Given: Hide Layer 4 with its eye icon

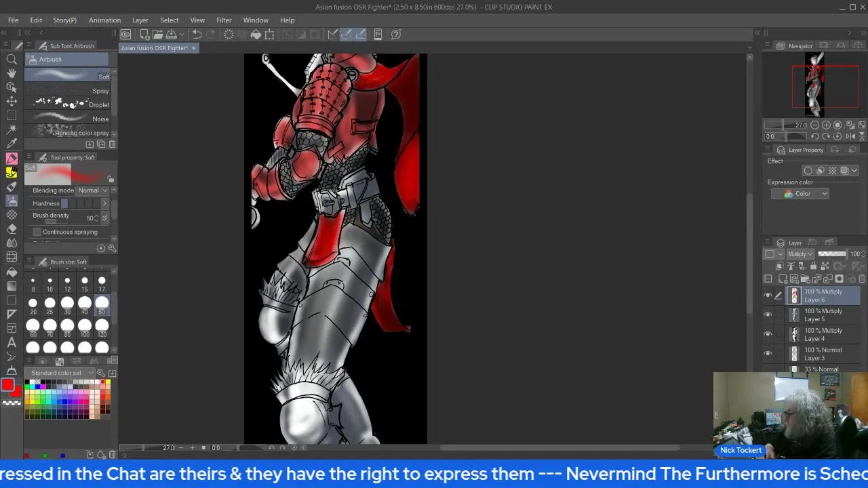Looking at the screenshot, I should point(768,334).
